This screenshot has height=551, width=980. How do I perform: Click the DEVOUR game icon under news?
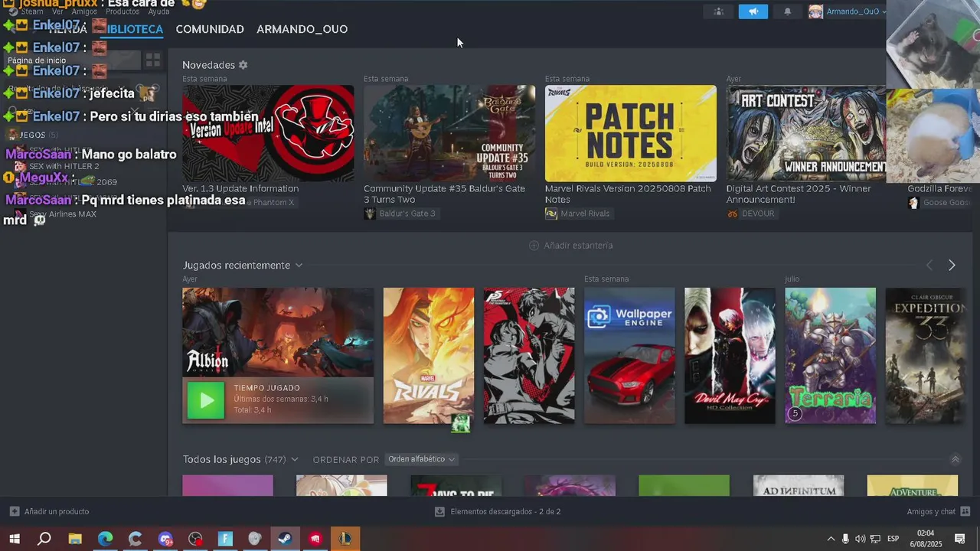[733, 214]
